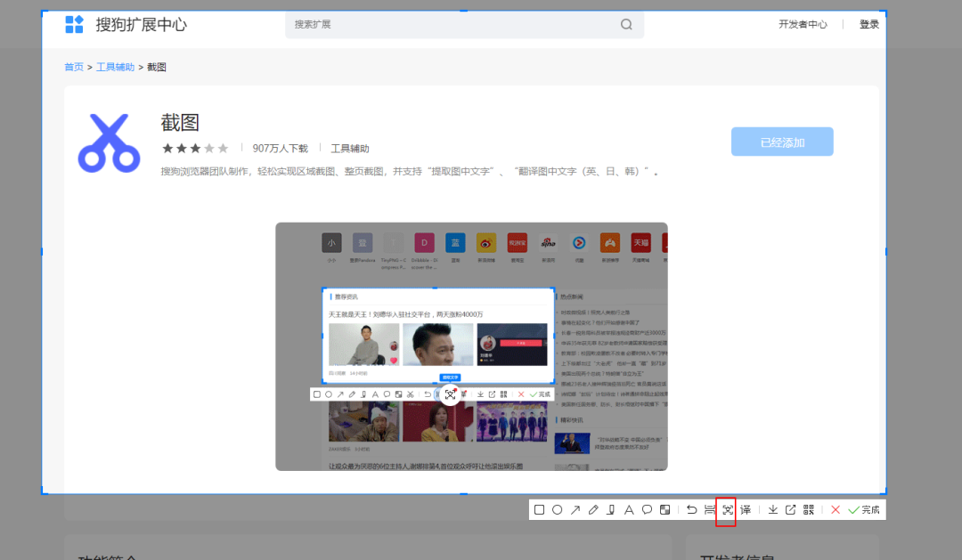Generate QR code for the screenshot
The image size is (962, 560).
tap(809, 510)
